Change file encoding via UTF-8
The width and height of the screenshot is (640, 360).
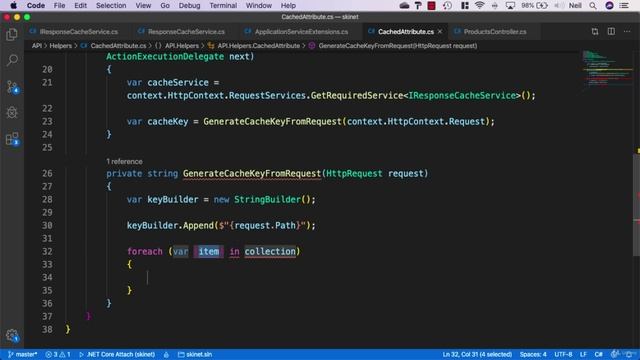point(563,354)
